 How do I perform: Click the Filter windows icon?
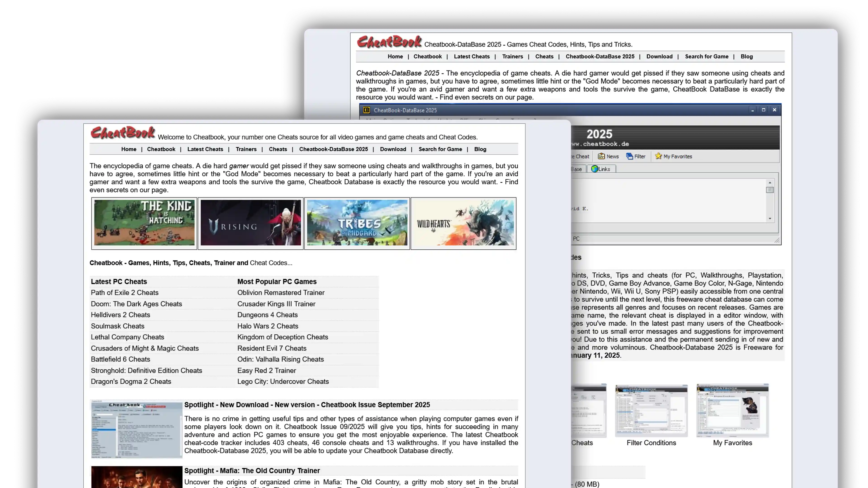[x=630, y=156]
